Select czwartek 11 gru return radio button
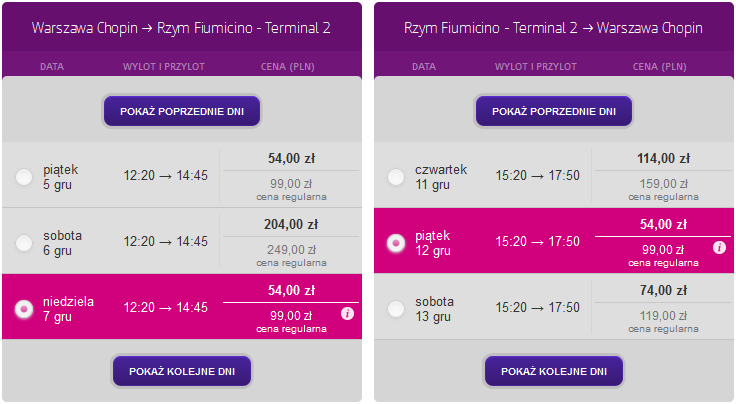This screenshot has height=404, width=736. click(x=396, y=177)
